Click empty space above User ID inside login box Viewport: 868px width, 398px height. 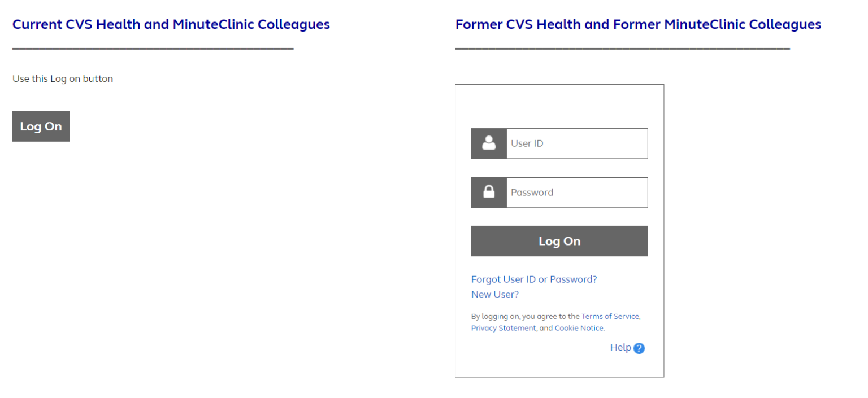pyautogui.click(x=559, y=107)
